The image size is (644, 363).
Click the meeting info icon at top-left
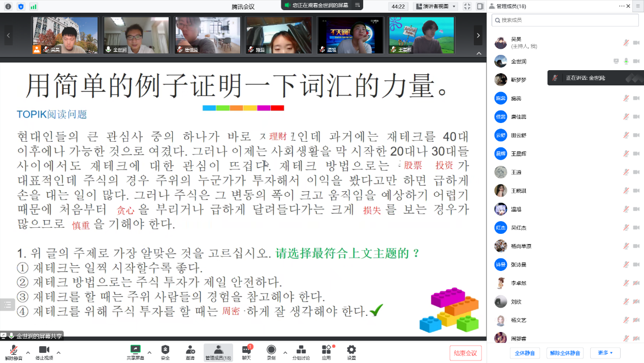click(x=8, y=7)
